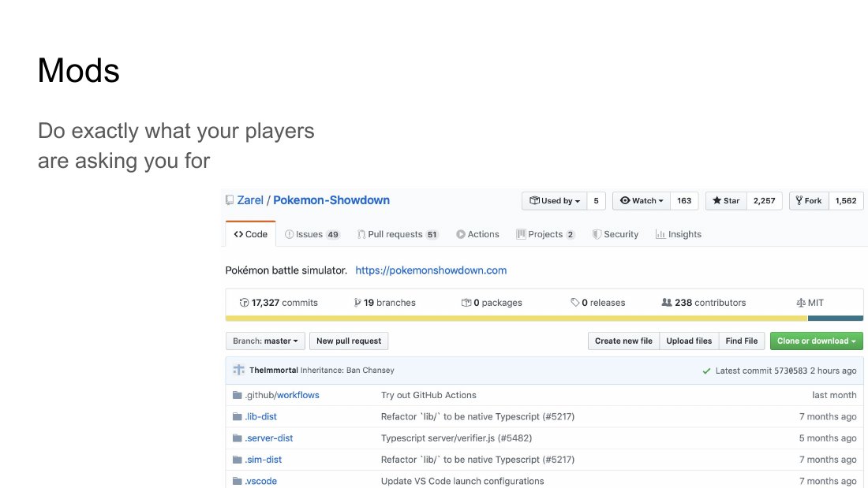Image resolution: width=868 pixels, height=488 pixels.
Task: Open the 'Typescript server/verifier.js (#5482)' commit
Action: click(x=456, y=438)
